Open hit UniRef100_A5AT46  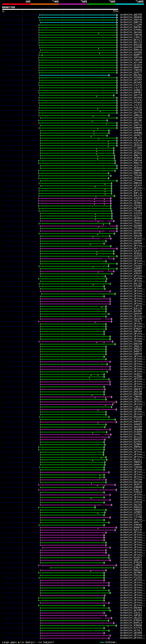click(x=131, y=20)
